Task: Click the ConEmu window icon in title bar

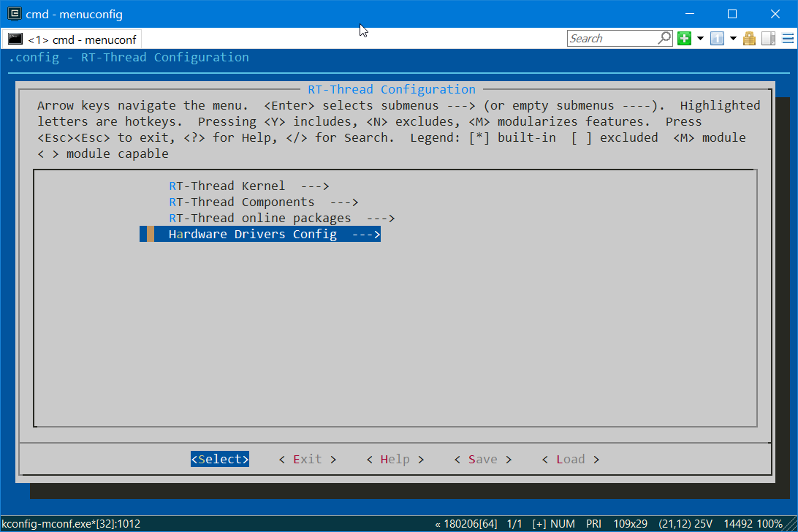Action: 15,14
